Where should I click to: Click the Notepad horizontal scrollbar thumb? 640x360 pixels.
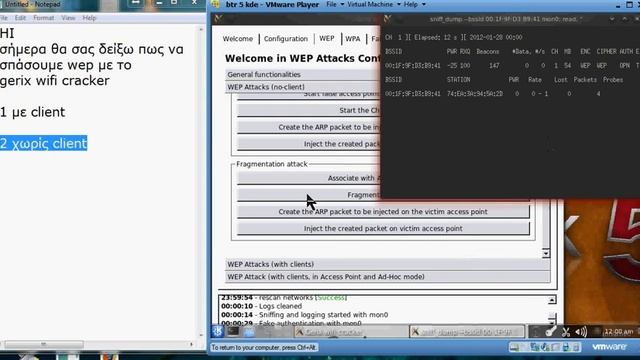(x=44, y=345)
